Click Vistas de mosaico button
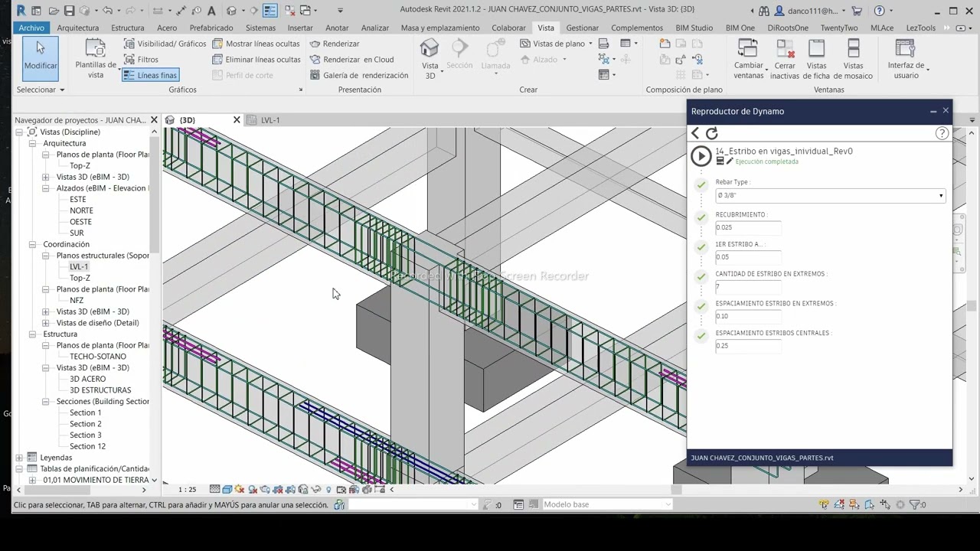Image resolution: width=980 pixels, height=551 pixels. pyautogui.click(x=853, y=59)
